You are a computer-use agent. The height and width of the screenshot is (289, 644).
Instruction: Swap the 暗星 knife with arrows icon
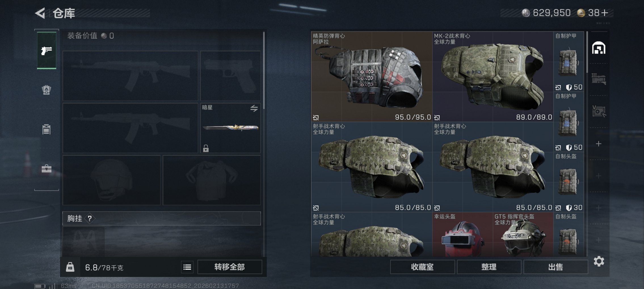click(254, 108)
